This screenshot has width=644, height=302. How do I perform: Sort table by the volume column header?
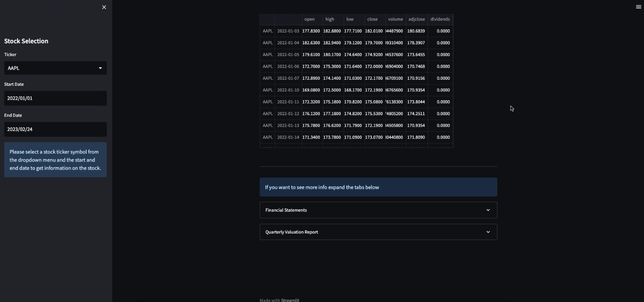(x=396, y=19)
